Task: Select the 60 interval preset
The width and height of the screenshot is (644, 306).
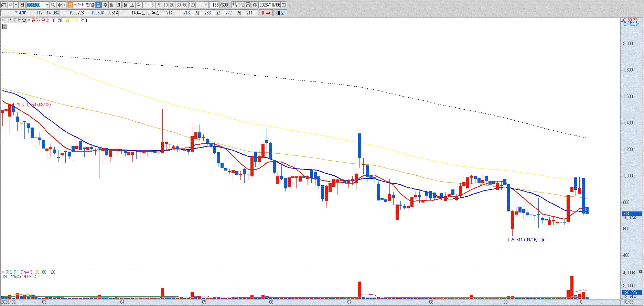Action: click(x=185, y=5)
